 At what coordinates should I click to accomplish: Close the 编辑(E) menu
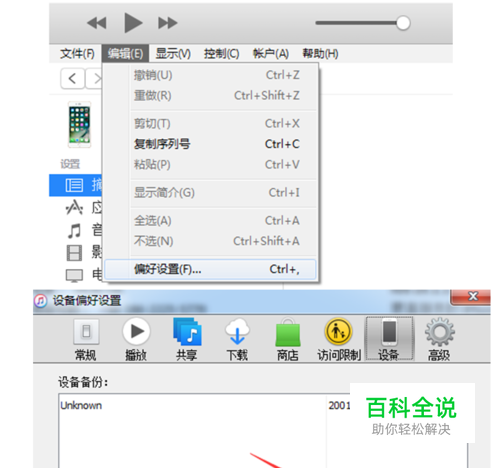click(125, 53)
